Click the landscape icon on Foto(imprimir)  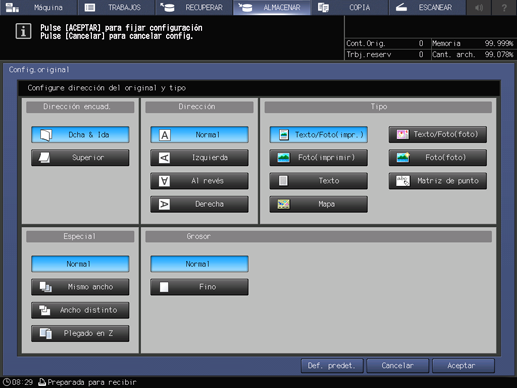[x=283, y=158]
